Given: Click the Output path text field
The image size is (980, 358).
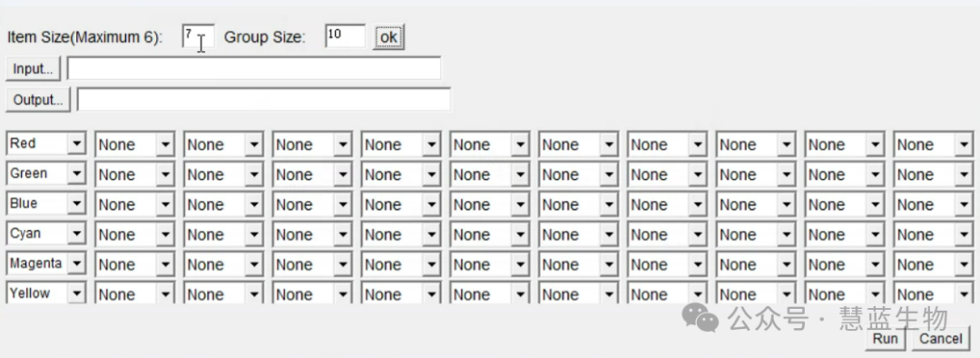Looking at the screenshot, I should tap(264, 99).
